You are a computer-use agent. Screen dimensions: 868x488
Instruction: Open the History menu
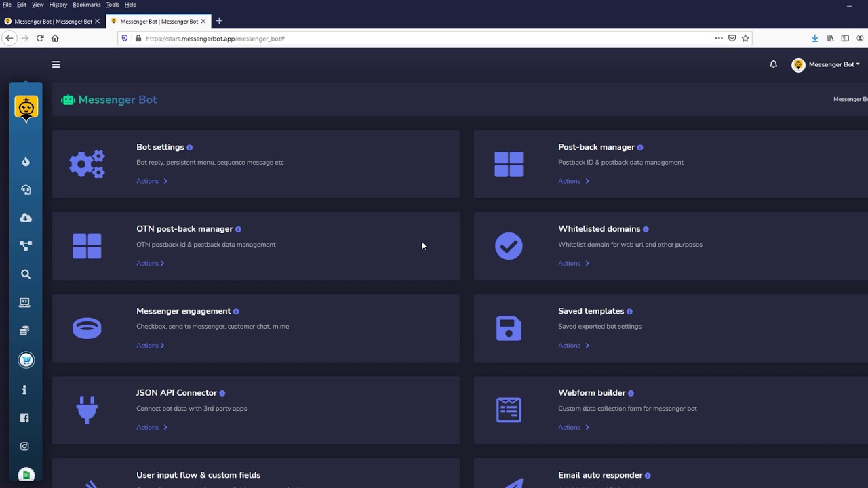coord(58,5)
